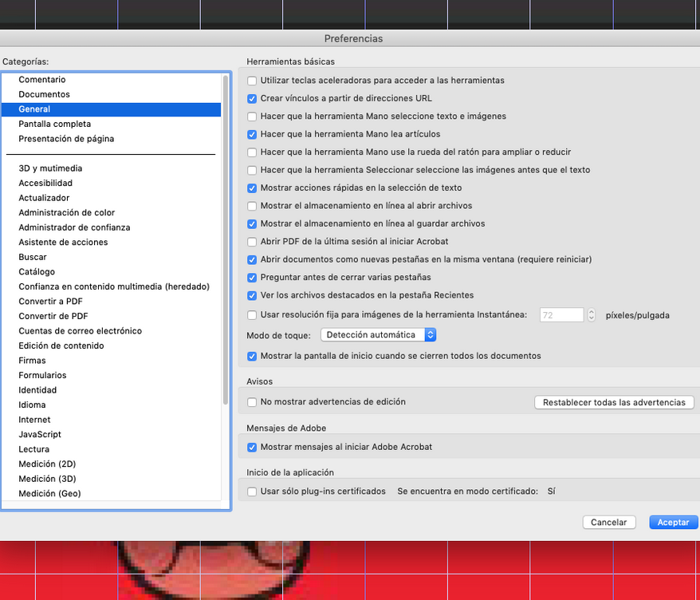Increase píxeles/pulgada with the stepper arrow
Screen dimensions: 700x600
(x=590, y=311)
